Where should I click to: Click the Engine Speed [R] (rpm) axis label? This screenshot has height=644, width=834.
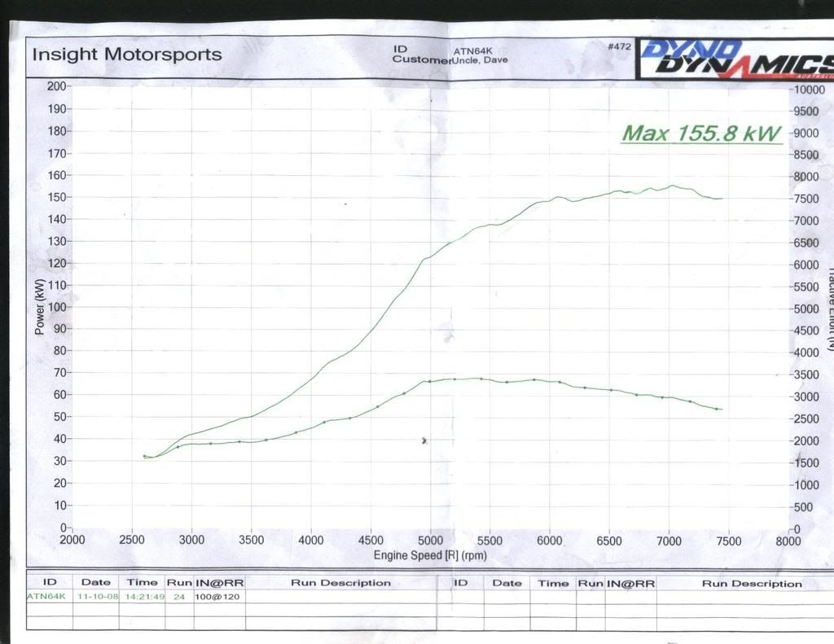[430, 555]
